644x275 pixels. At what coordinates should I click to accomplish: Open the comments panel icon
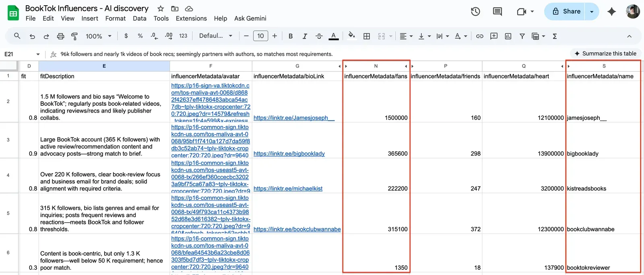pyautogui.click(x=497, y=12)
